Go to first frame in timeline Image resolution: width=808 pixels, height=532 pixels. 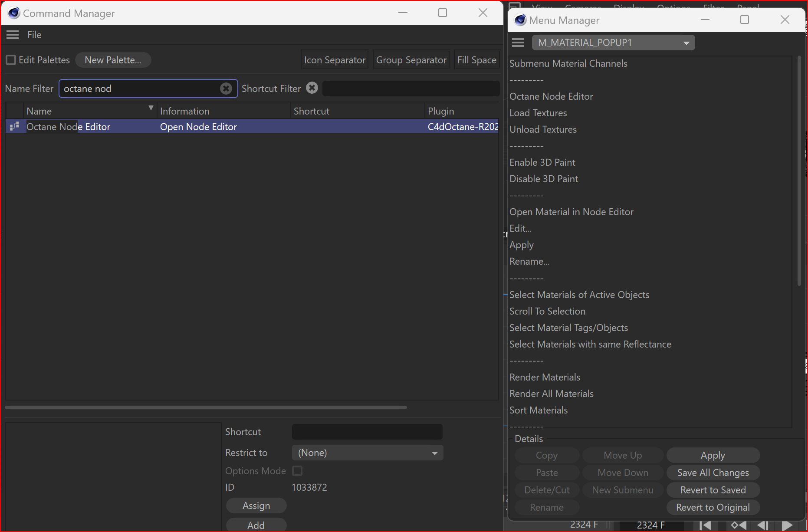705,525
